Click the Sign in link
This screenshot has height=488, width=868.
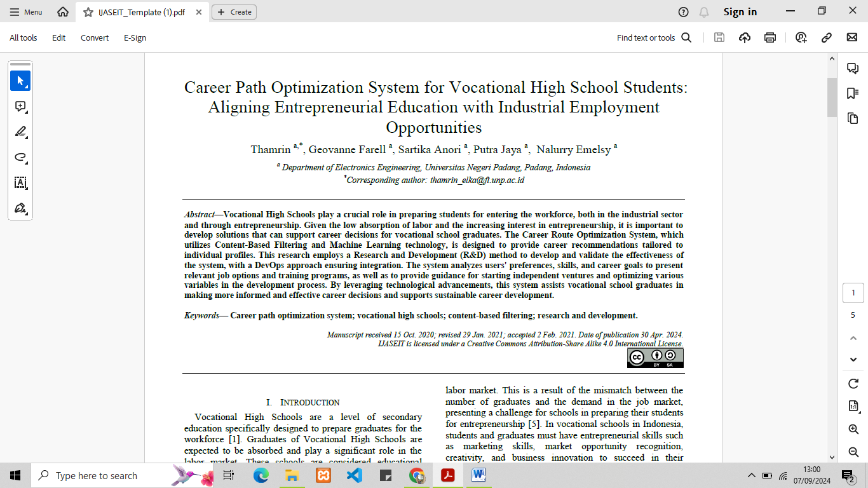coord(740,12)
